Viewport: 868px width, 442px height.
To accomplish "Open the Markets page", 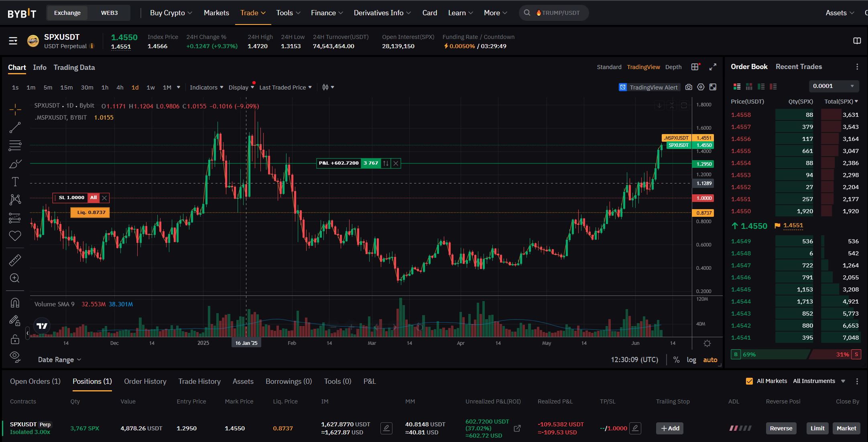I will point(216,13).
